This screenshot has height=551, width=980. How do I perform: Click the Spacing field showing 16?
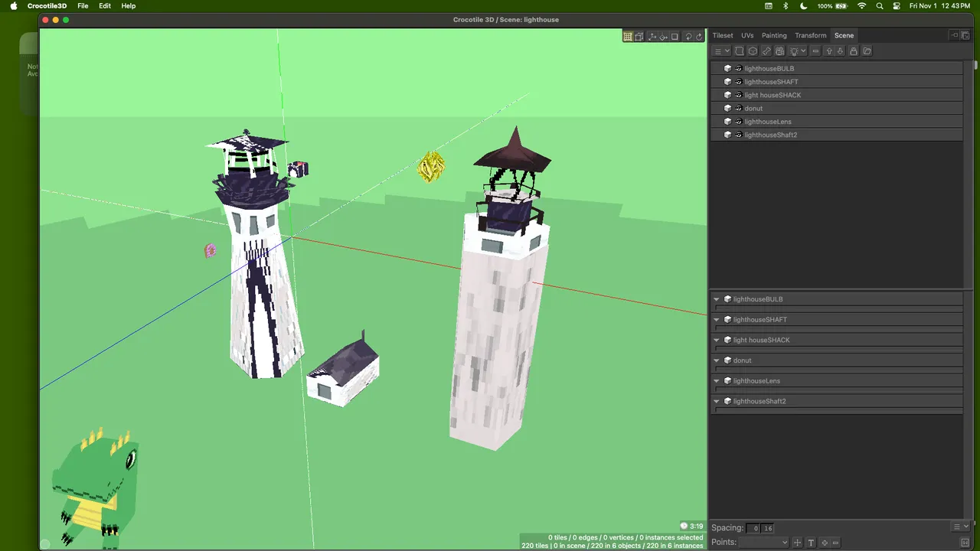(x=767, y=528)
